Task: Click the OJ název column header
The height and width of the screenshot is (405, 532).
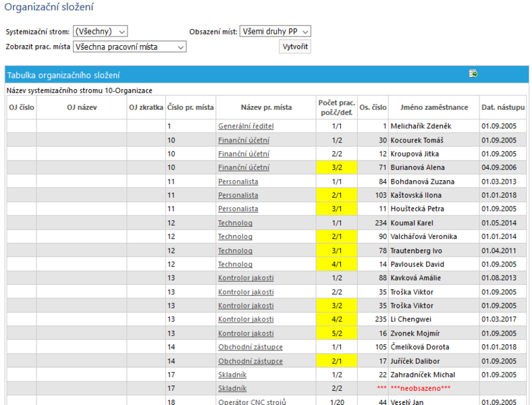Action: click(x=82, y=107)
